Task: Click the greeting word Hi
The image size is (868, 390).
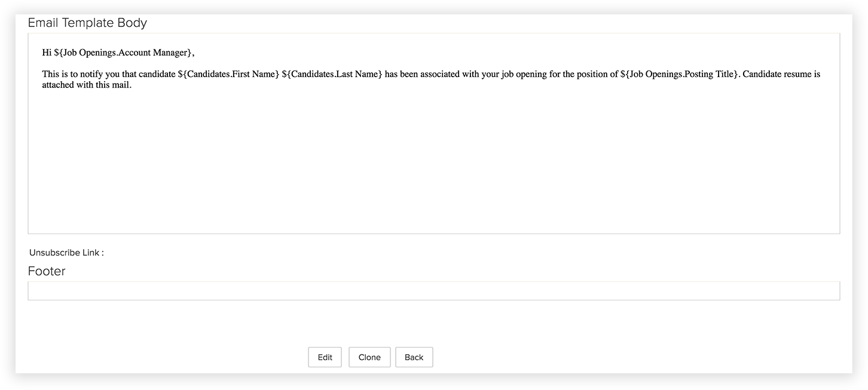Action: point(47,53)
